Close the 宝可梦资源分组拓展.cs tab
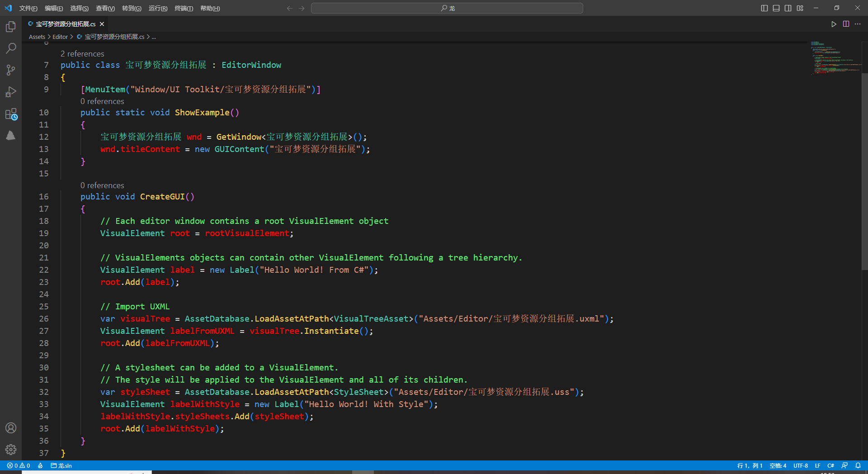 point(102,24)
